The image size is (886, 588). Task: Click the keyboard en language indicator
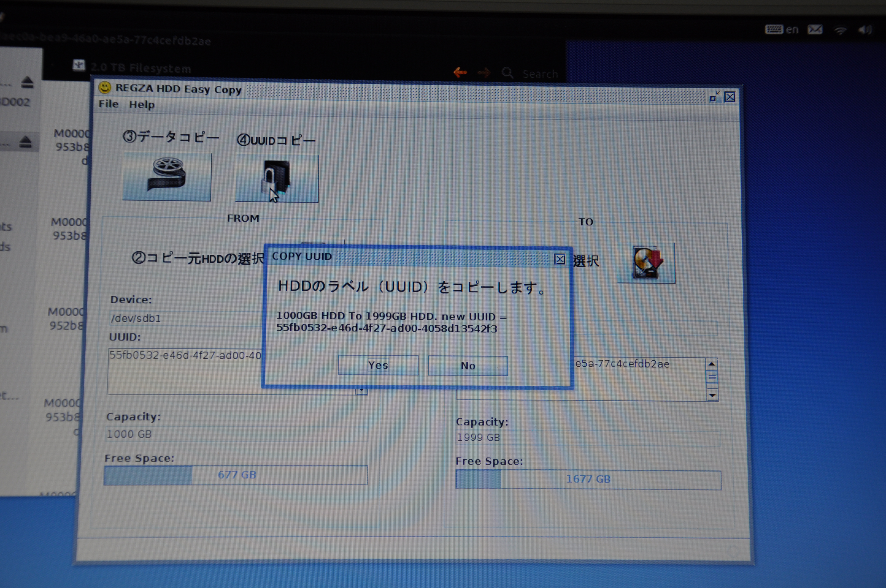[782, 29]
